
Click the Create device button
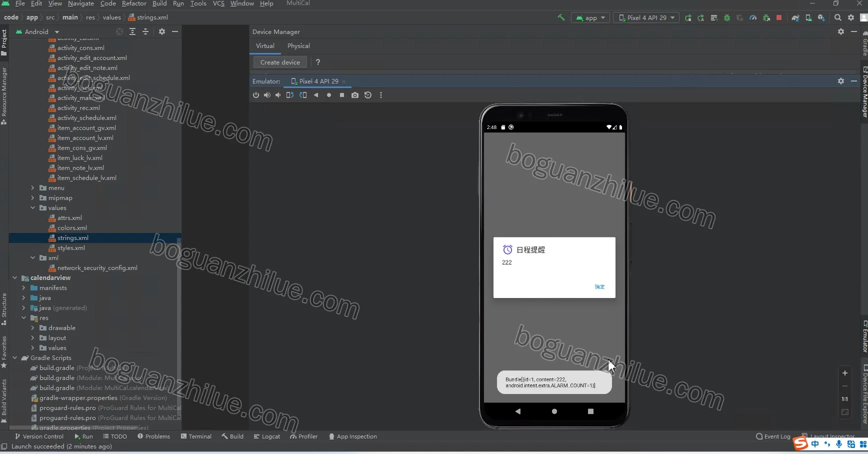[x=280, y=62]
